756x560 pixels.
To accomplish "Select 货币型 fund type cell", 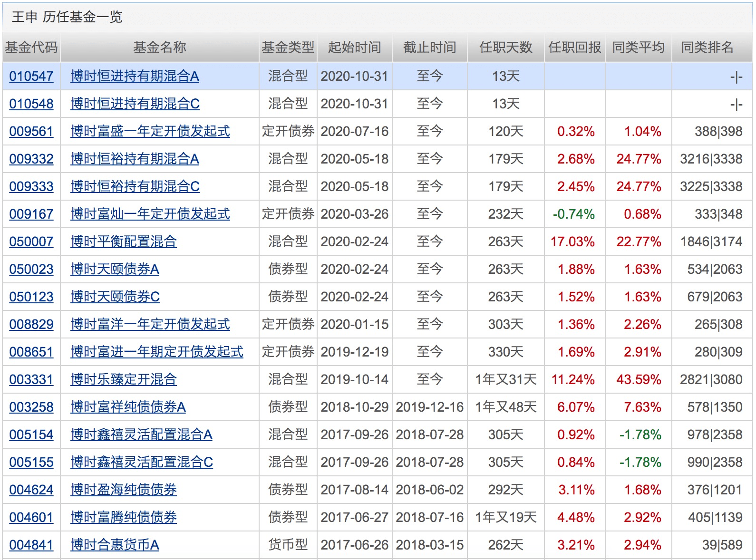I will point(288,545).
